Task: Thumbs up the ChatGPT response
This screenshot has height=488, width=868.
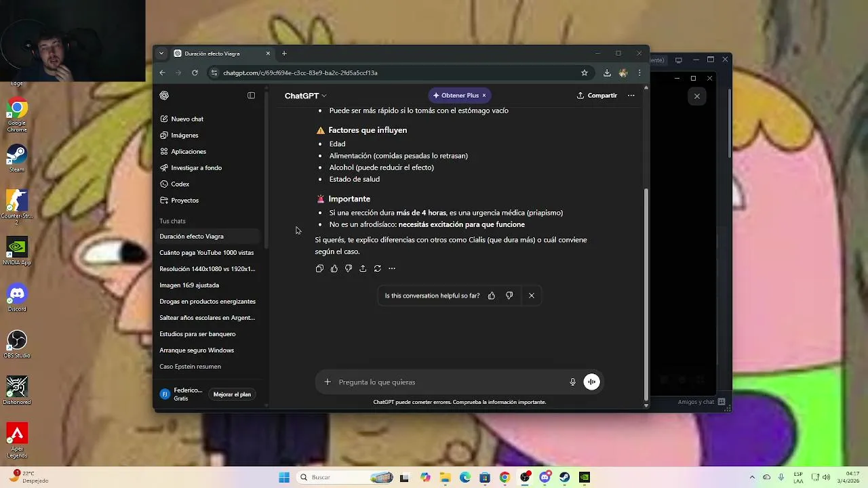Action: pos(334,268)
